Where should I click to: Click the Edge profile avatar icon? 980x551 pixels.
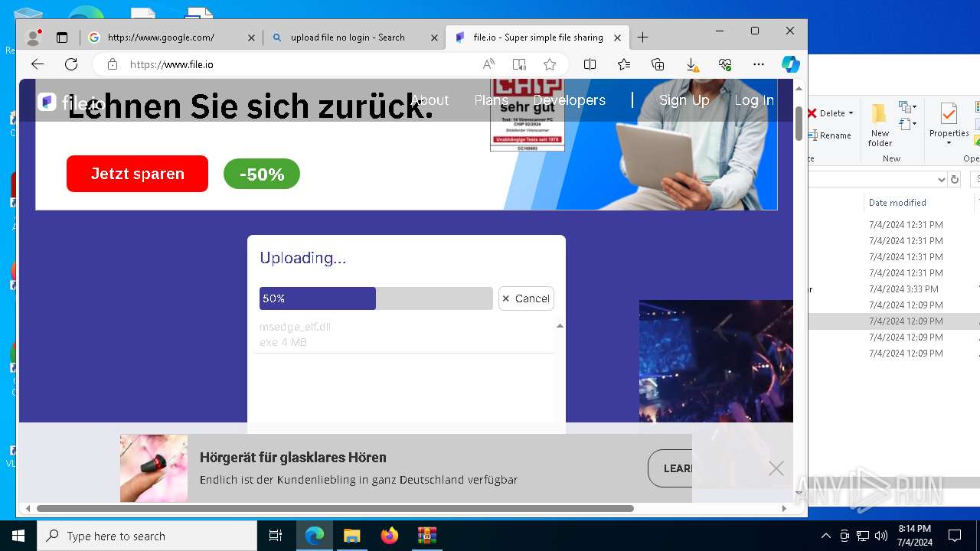point(33,37)
